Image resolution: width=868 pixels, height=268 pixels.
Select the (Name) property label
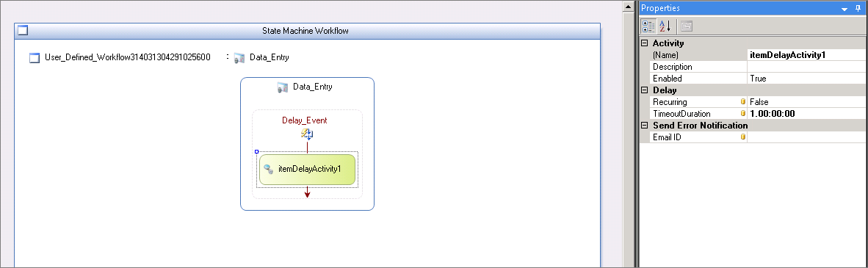[x=665, y=55]
